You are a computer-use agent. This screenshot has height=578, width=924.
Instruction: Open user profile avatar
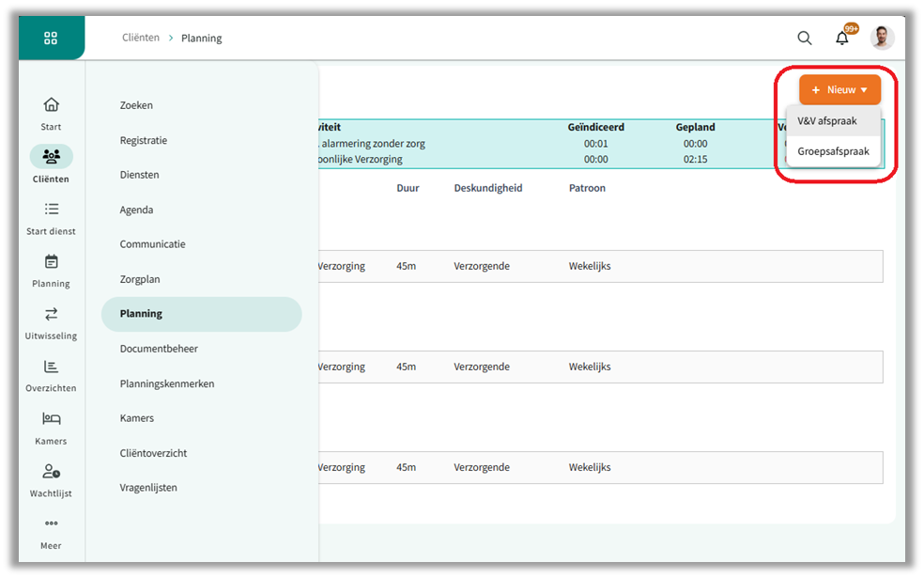coord(882,39)
